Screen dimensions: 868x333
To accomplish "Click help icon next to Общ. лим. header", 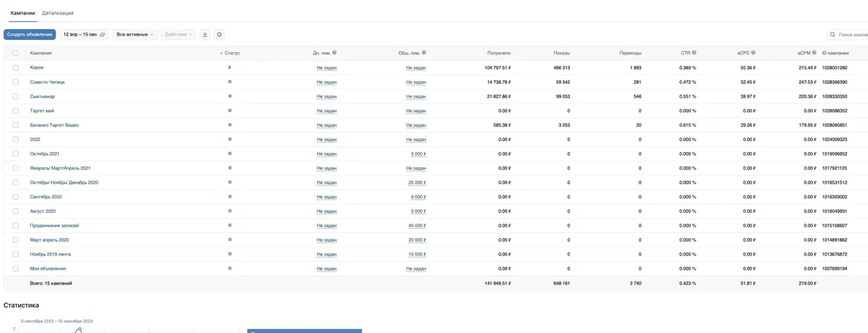I will [x=424, y=53].
